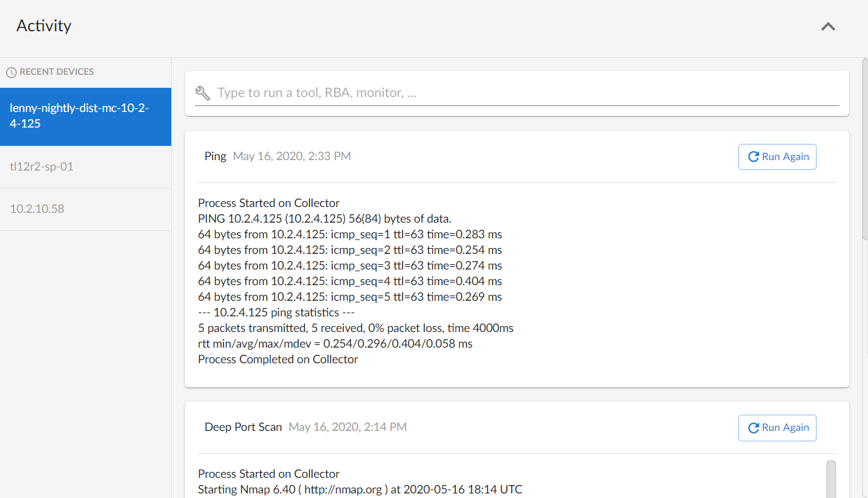This screenshot has height=498, width=868.
Task: Click the refresh icon on Deep Port Scan's Run Again
Action: [x=753, y=428]
